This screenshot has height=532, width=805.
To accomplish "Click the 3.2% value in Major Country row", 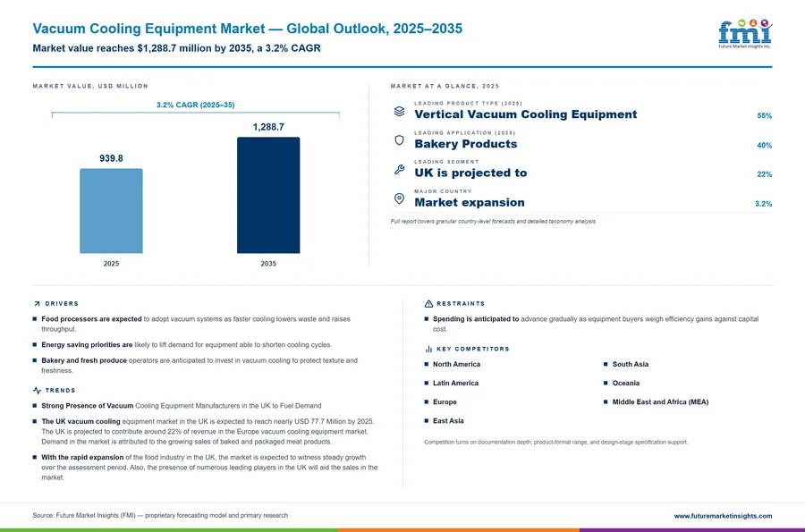I will (763, 204).
